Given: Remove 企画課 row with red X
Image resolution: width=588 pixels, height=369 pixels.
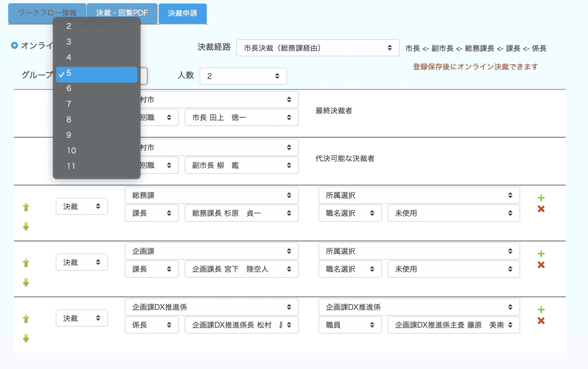Looking at the screenshot, I should coord(541,265).
